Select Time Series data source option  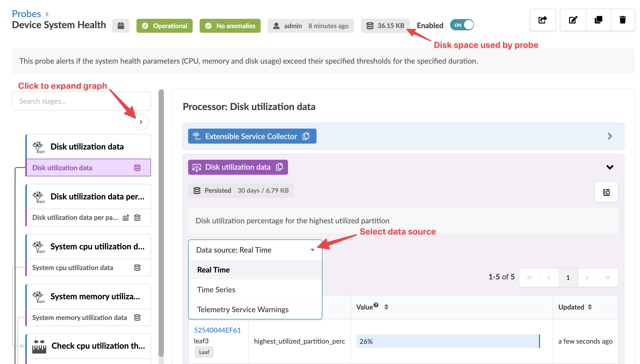coord(216,290)
